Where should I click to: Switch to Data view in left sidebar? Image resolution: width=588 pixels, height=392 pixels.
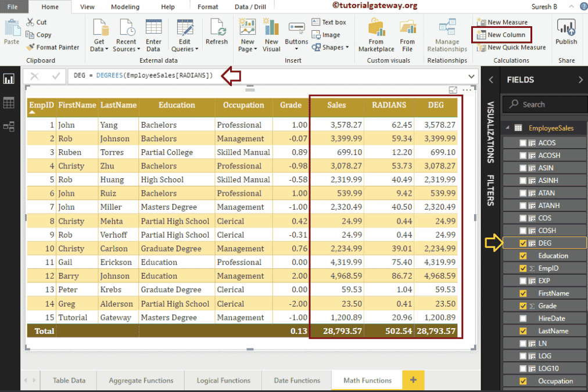(9, 103)
